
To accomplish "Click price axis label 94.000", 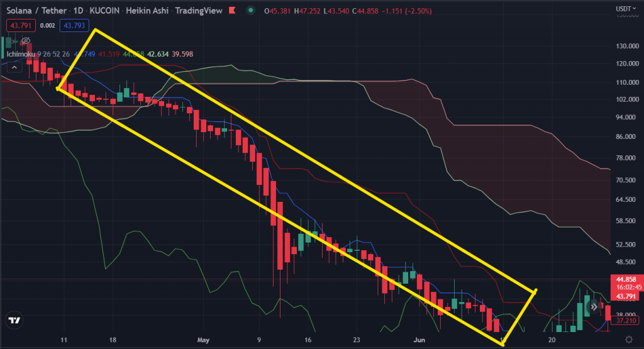I will click(627, 118).
